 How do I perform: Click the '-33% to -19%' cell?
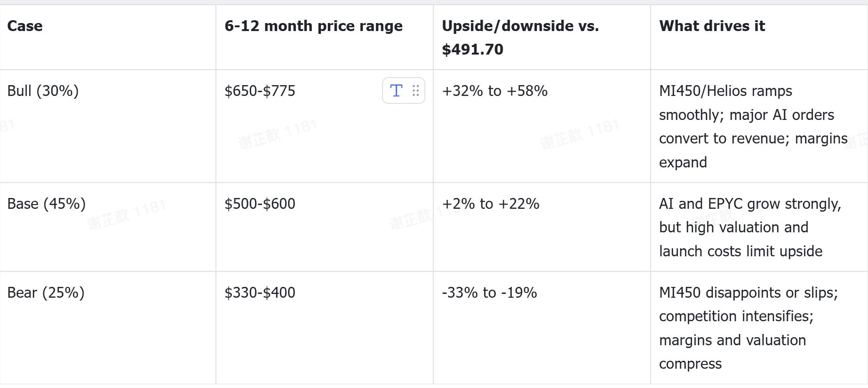pyautogui.click(x=542, y=328)
